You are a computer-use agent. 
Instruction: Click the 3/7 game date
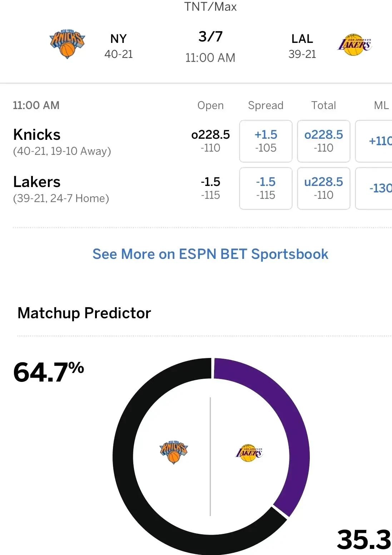click(210, 36)
